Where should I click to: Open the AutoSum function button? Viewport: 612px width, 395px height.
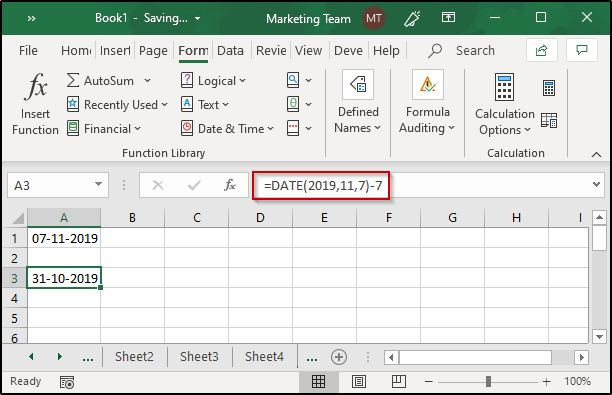pos(100,80)
